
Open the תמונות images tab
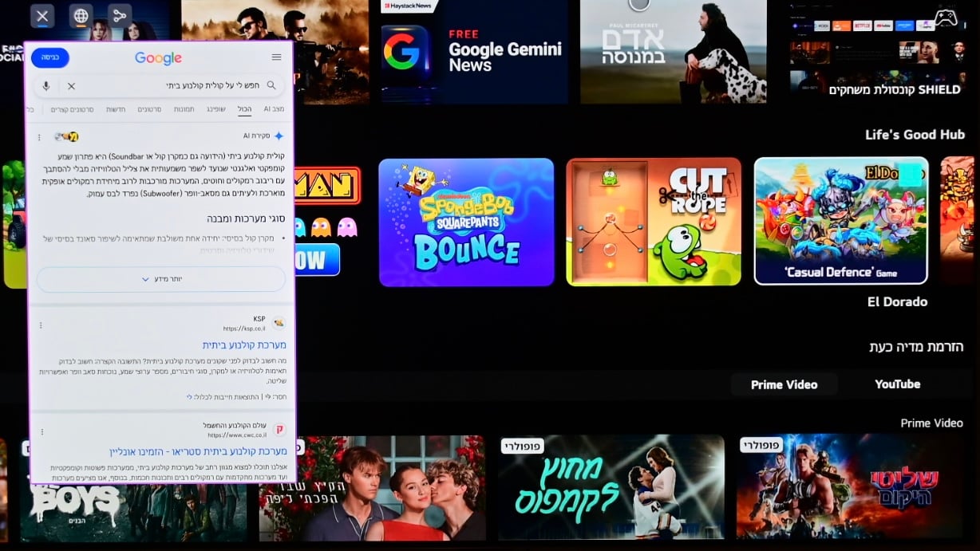click(x=184, y=109)
